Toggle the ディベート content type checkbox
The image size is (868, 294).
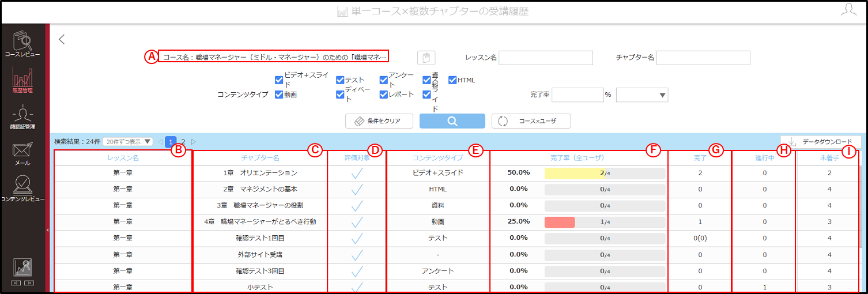click(340, 94)
